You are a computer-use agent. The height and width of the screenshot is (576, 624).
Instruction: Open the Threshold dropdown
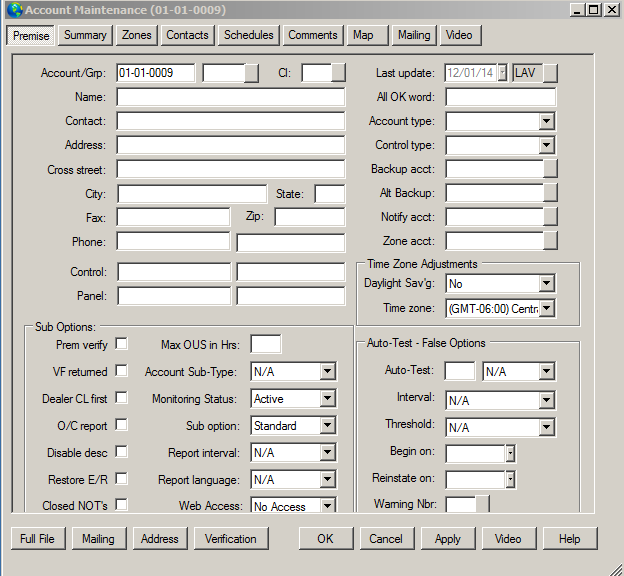click(546, 427)
